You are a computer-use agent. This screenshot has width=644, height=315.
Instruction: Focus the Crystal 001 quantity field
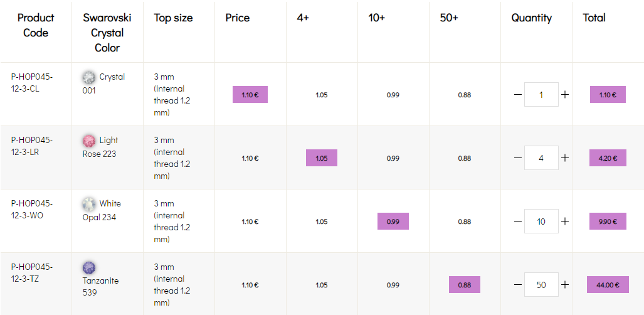tap(541, 95)
